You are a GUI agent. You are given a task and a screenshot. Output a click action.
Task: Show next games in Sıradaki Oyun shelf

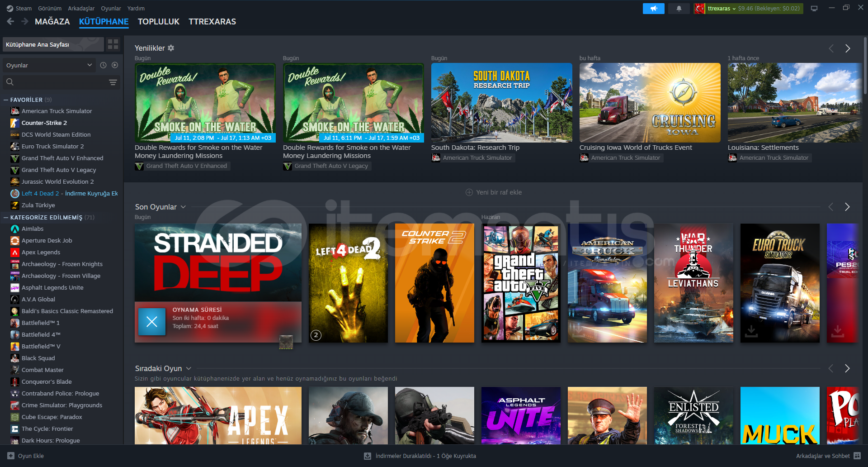point(848,368)
